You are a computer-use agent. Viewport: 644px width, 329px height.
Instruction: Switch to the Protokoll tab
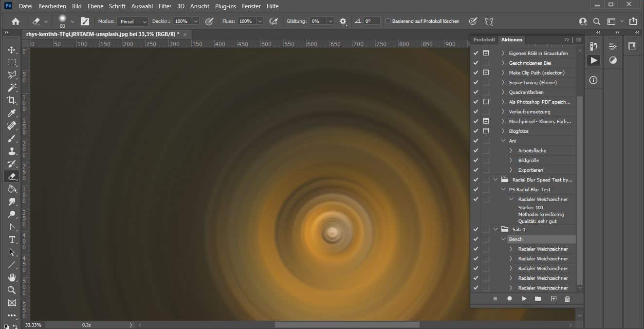[484, 39]
